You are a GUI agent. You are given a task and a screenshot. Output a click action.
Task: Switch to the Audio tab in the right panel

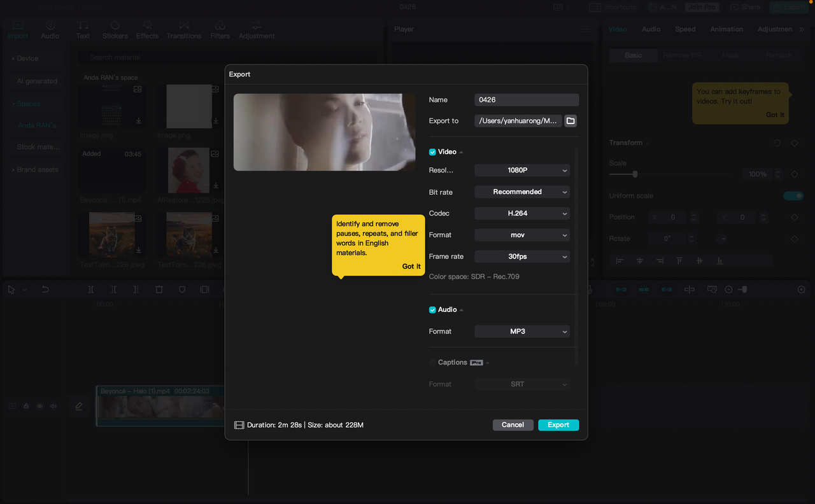651,29
